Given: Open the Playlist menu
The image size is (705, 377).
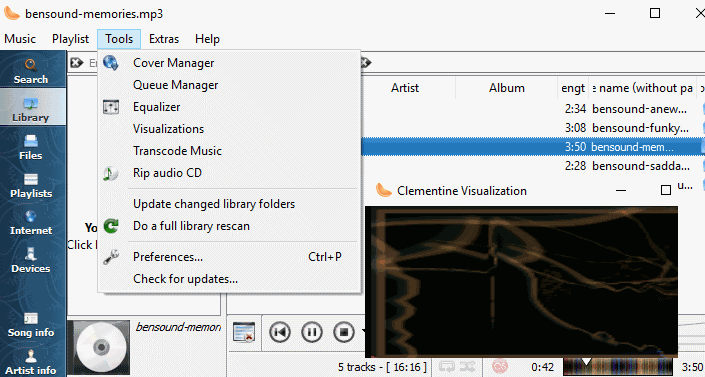Looking at the screenshot, I should (x=71, y=39).
